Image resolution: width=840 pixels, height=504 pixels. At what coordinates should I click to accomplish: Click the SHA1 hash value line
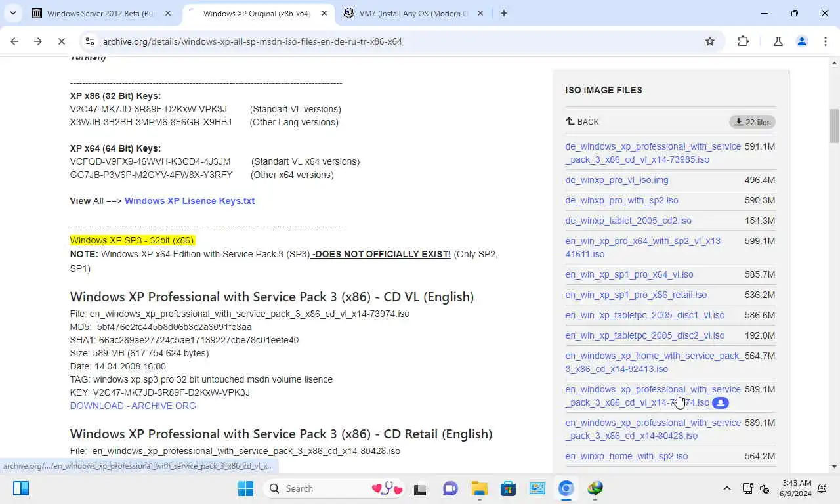click(184, 340)
